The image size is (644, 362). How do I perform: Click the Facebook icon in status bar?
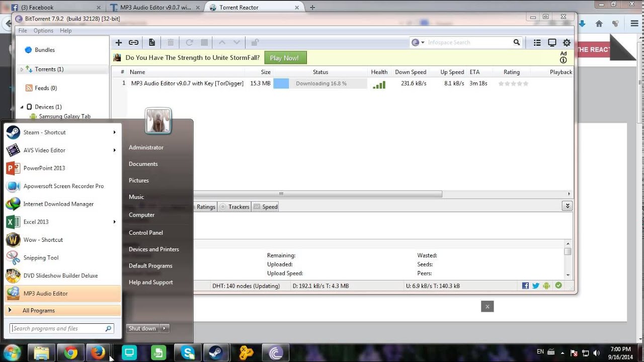click(525, 286)
